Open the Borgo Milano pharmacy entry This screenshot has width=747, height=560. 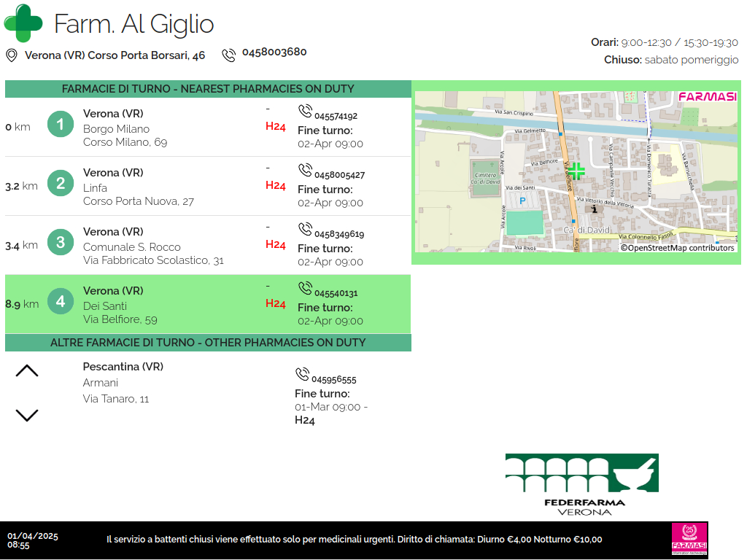pyautogui.click(x=125, y=128)
